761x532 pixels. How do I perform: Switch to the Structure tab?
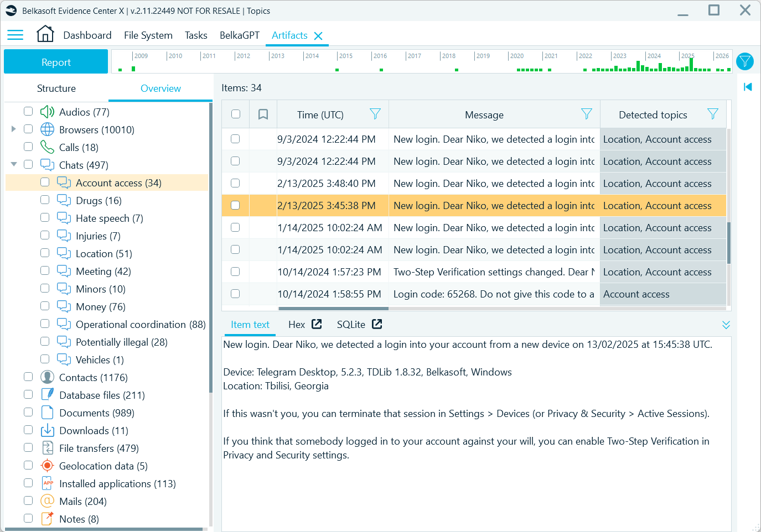click(x=56, y=88)
